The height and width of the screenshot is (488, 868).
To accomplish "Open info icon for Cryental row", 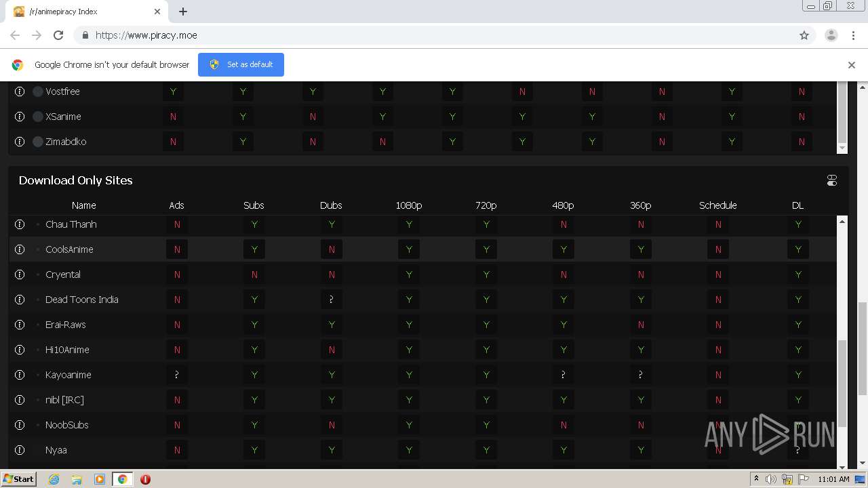I will pyautogui.click(x=20, y=274).
